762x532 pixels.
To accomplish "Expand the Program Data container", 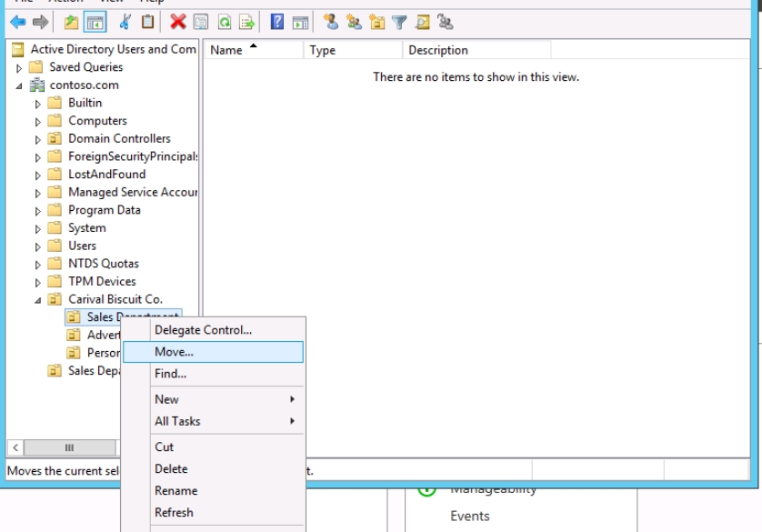I will 37,211.
